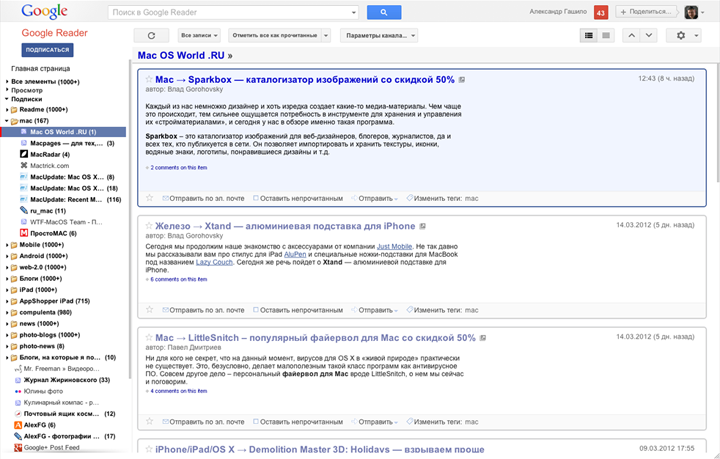Click the 'Подписаться' subscribe button
Viewport: 720px width, 459px height.
tap(47, 50)
